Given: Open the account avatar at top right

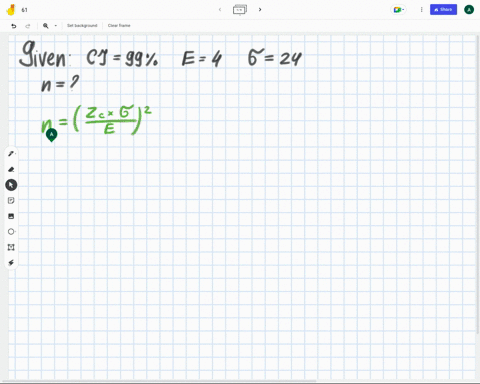Looking at the screenshot, I should 469,10.
